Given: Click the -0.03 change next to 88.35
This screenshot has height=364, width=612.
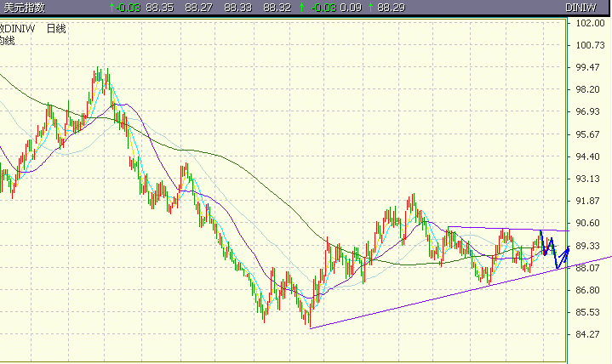Looking at the screenshot, I should point(129,8).
